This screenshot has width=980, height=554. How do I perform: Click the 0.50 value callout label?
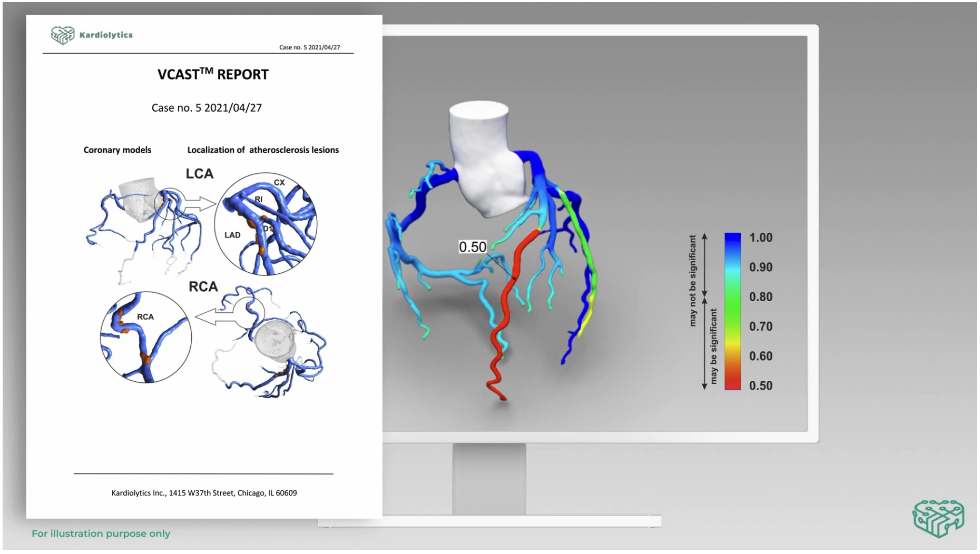[x=473, y=247]
